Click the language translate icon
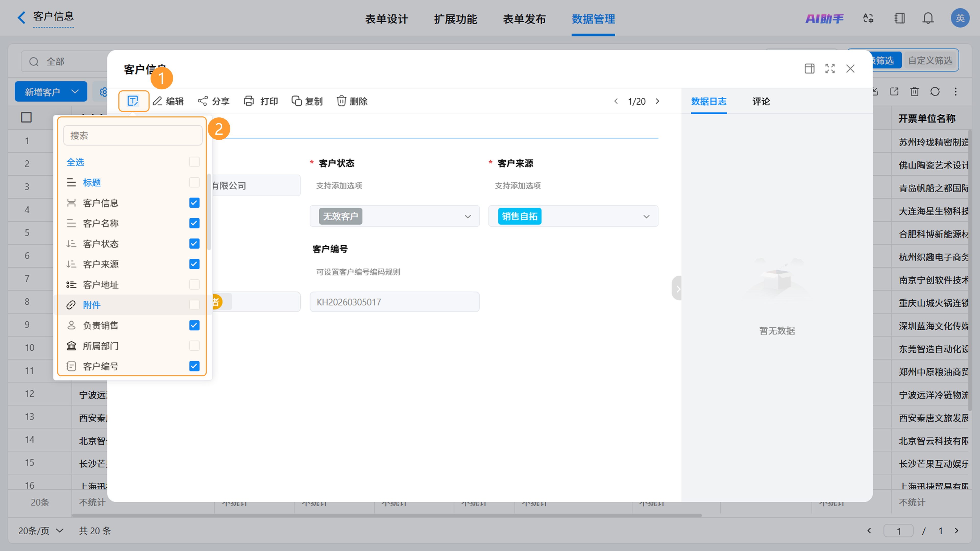 coord(868,18)
